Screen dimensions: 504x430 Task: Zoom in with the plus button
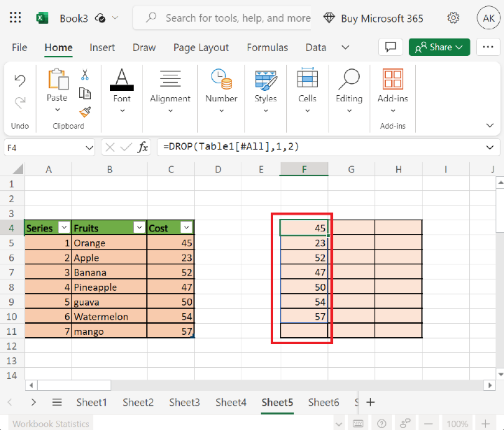485,424
